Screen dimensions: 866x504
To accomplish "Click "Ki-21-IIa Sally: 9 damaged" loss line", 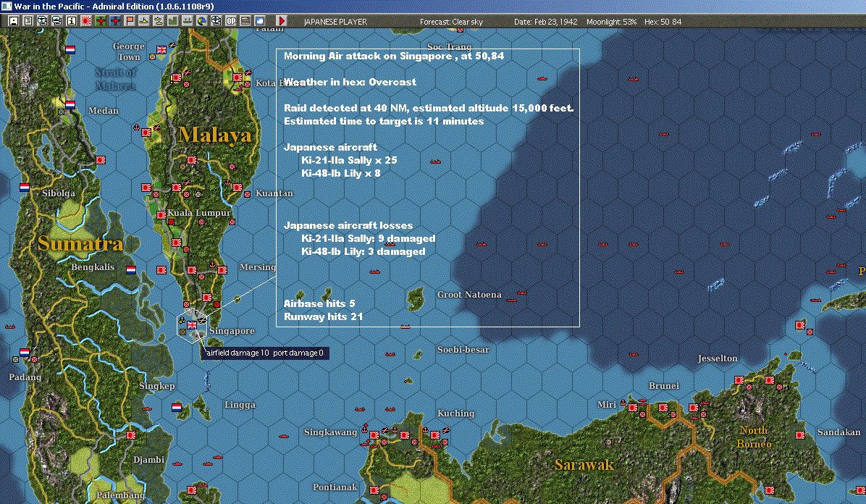I will (x=369, y=239).
